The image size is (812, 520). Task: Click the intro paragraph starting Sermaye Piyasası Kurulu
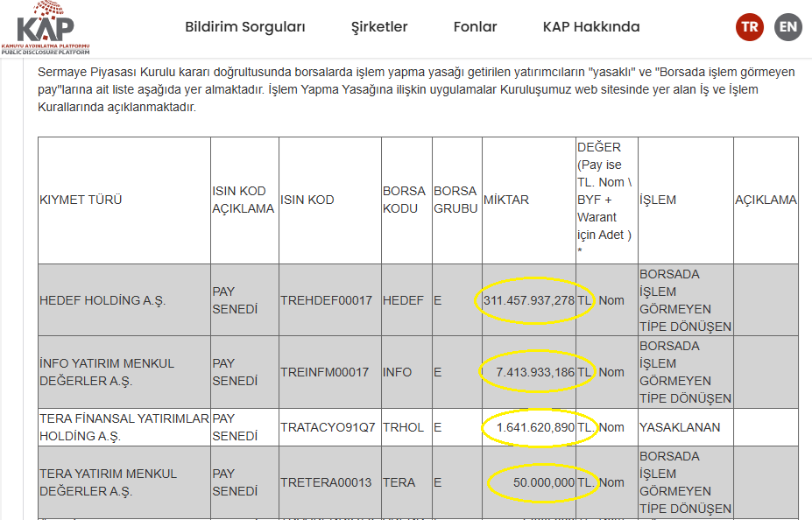pos(416,89)
